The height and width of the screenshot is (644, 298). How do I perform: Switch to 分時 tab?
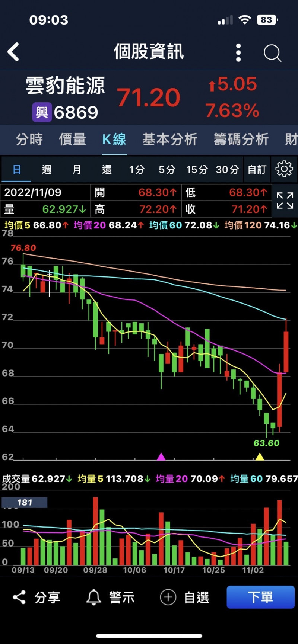coord(29,140)
